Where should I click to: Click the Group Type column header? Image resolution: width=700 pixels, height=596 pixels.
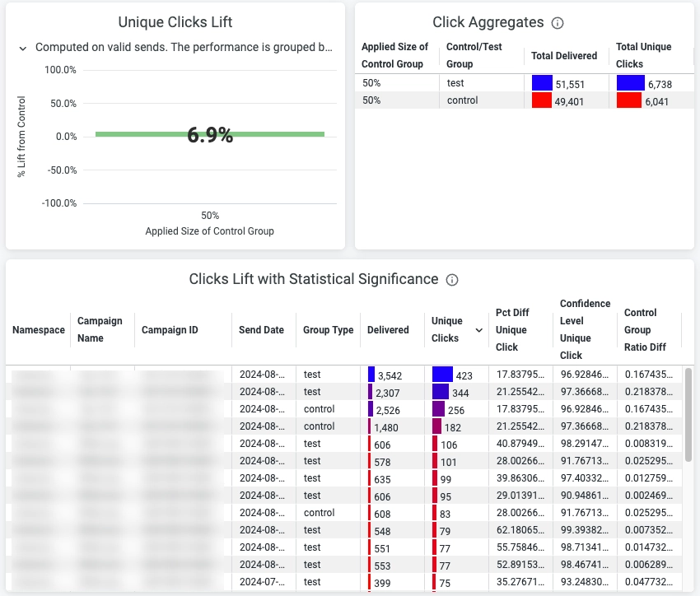coord(328,329)
